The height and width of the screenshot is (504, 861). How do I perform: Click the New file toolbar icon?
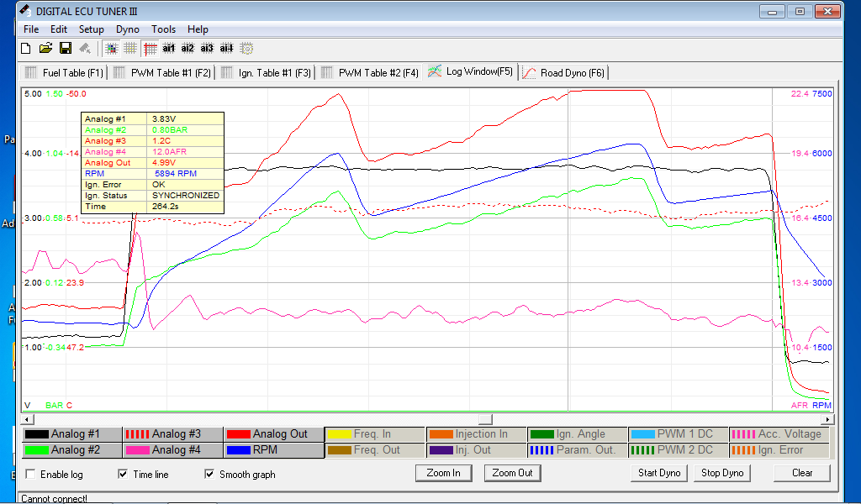click(26, 49)
